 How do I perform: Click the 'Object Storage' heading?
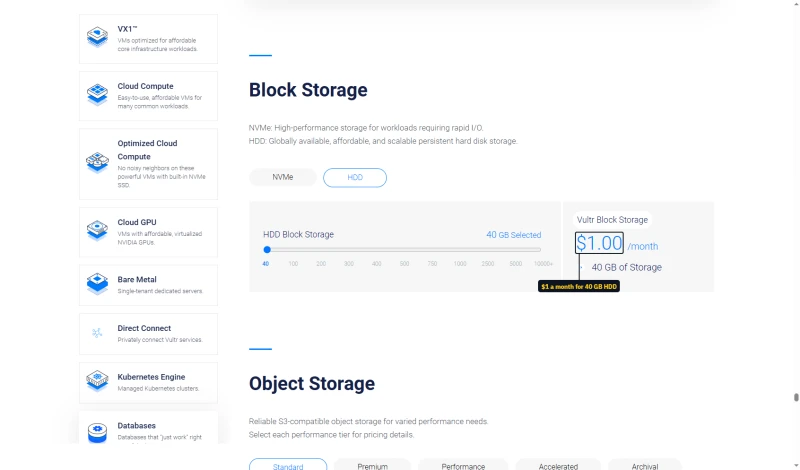[x=312, y=384]
